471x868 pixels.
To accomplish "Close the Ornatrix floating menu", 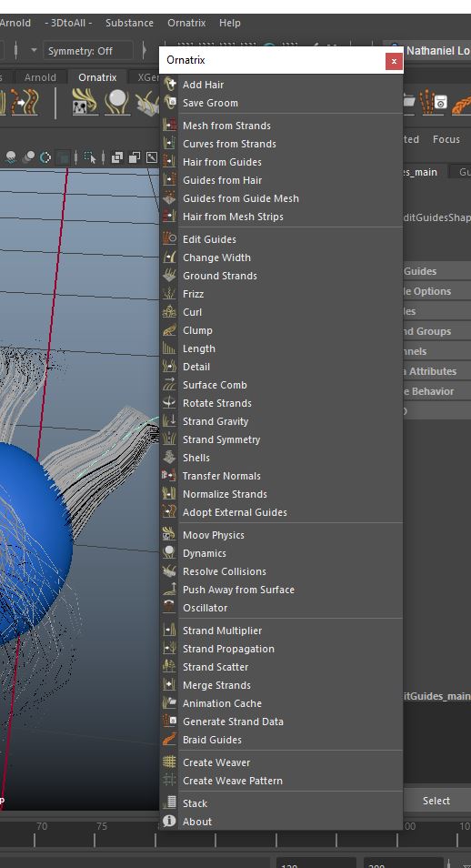I will pyautogui.click(x=394, y=61).
